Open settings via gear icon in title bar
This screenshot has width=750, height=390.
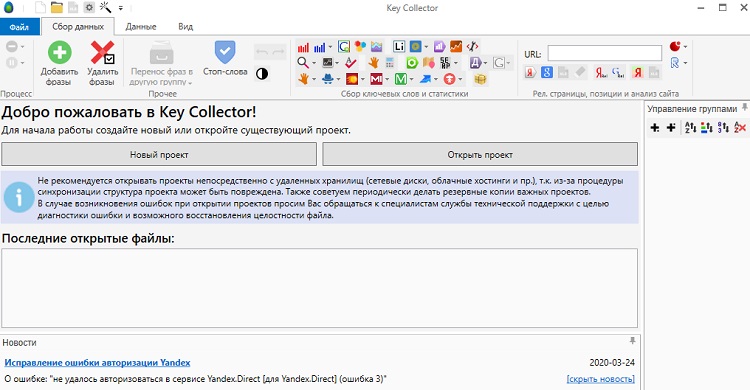tap(89, 8)
